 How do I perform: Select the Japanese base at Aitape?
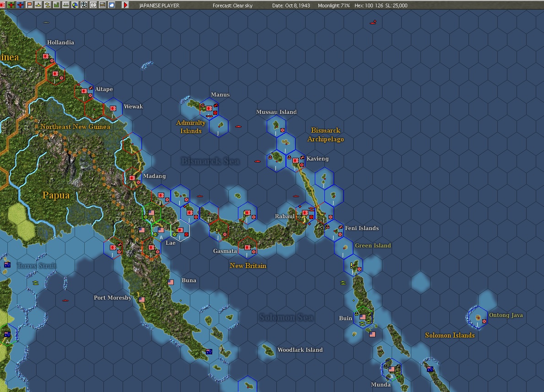84,91
